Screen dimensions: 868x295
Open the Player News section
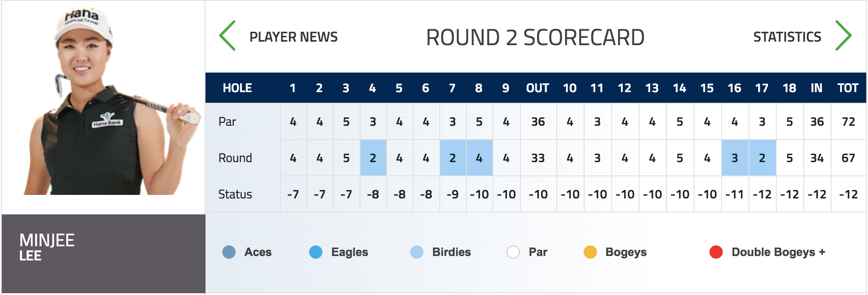293,37
